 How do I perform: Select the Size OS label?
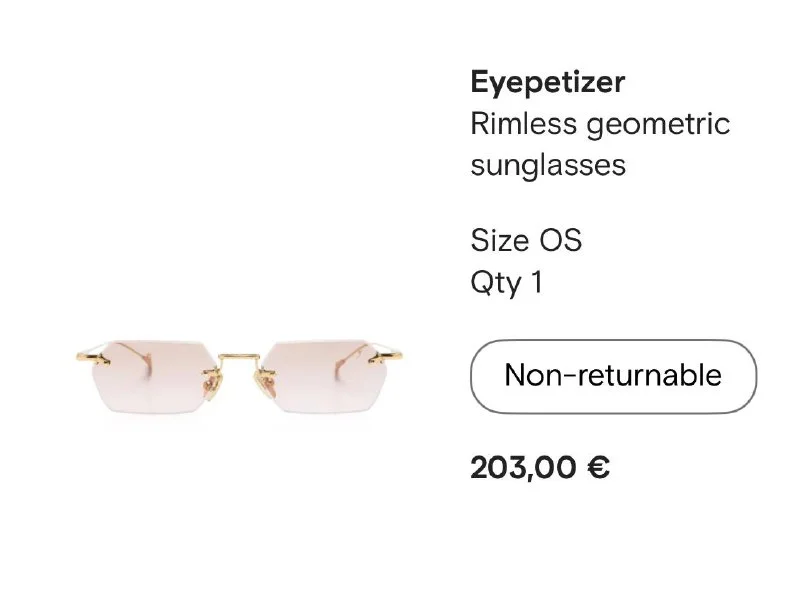click(x=526, y=240)
